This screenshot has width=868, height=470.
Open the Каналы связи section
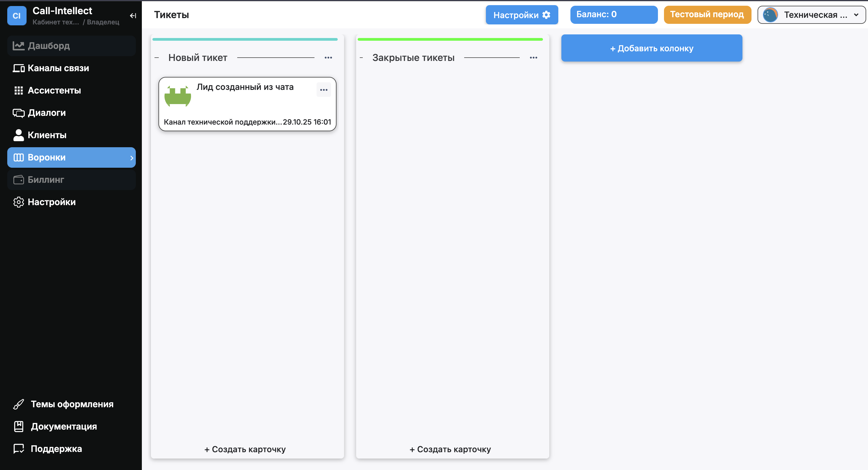(58, 68)
